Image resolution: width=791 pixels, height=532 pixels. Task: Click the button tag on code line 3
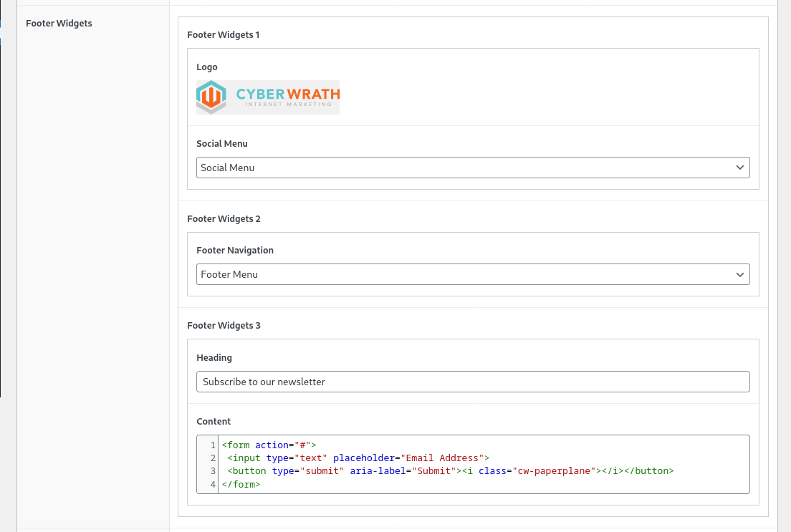point(249,470)
